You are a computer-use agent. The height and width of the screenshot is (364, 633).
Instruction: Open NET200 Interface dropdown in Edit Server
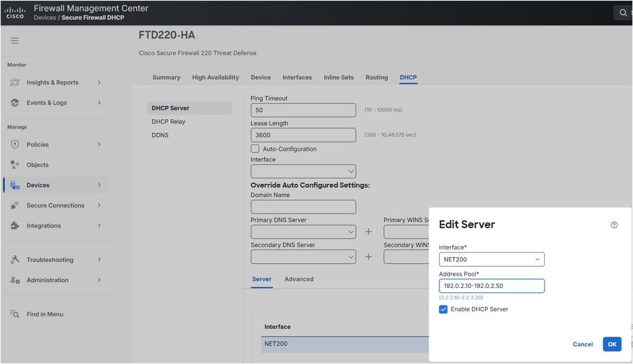point(492,259)
